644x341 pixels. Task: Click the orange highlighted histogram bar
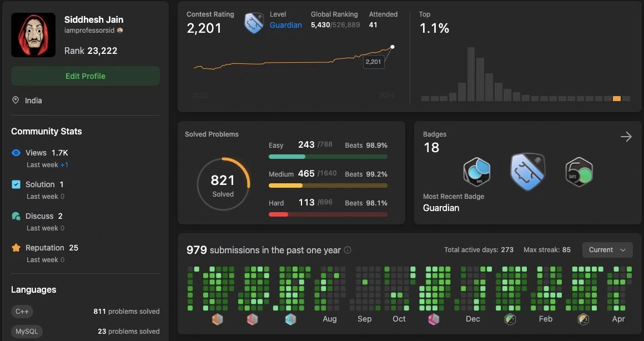[616, 99]
